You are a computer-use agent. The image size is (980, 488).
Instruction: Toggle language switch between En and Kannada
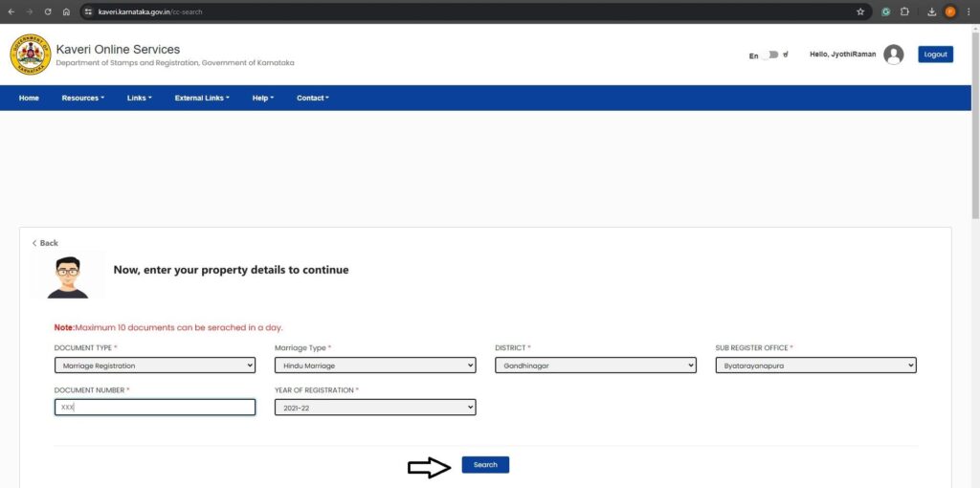[772, 55]
